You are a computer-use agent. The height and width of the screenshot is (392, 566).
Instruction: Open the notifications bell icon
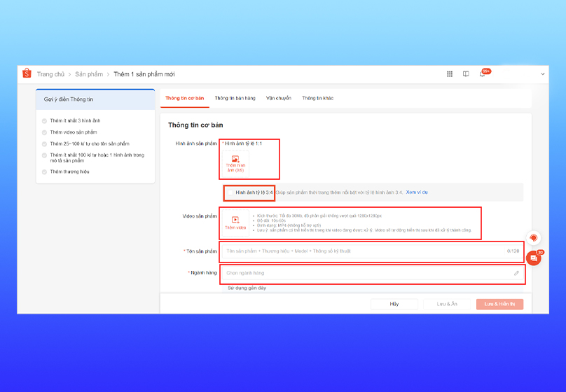click(482, 73)
